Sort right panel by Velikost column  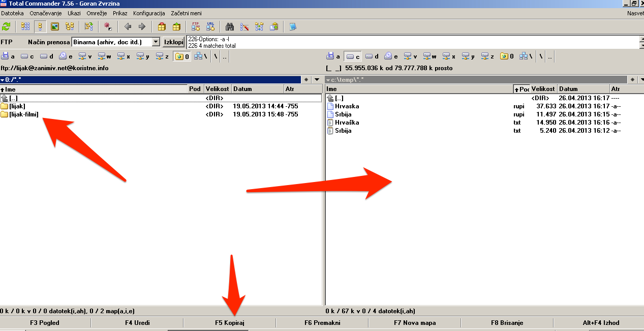click(x=543, y=89)
